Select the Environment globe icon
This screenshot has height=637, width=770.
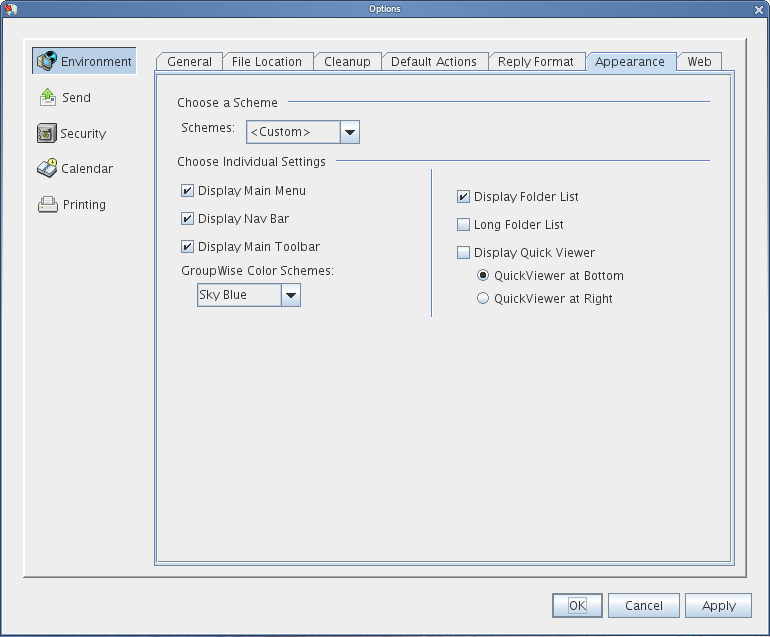pyautogui.click(x=47, y=61)
